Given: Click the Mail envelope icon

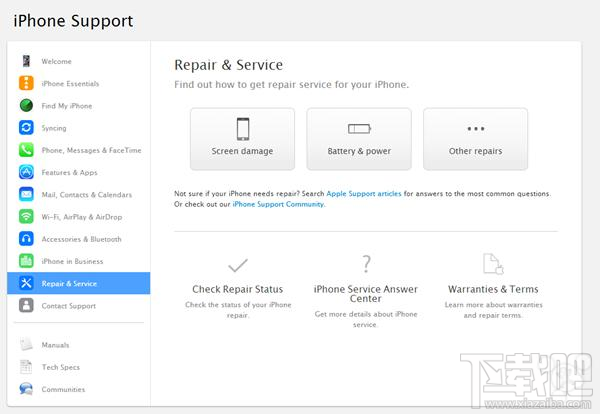Looking at the screenshot, I should tap(26, 194).
